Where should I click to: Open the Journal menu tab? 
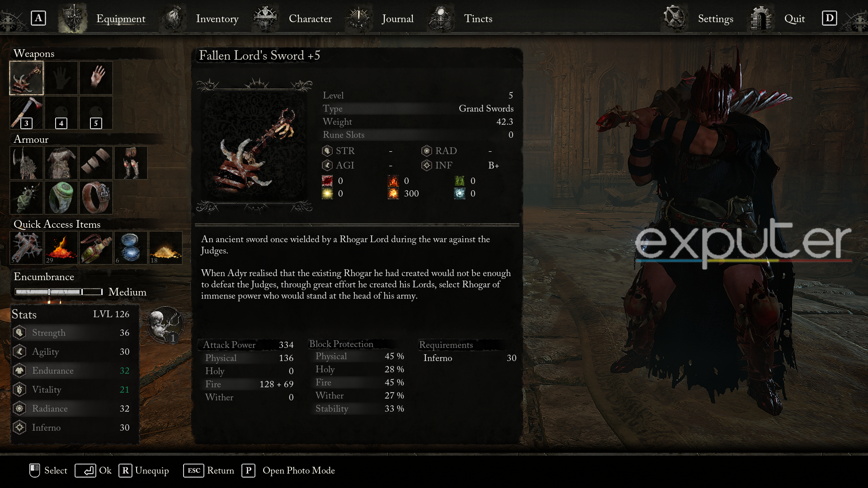pos(397,18)
